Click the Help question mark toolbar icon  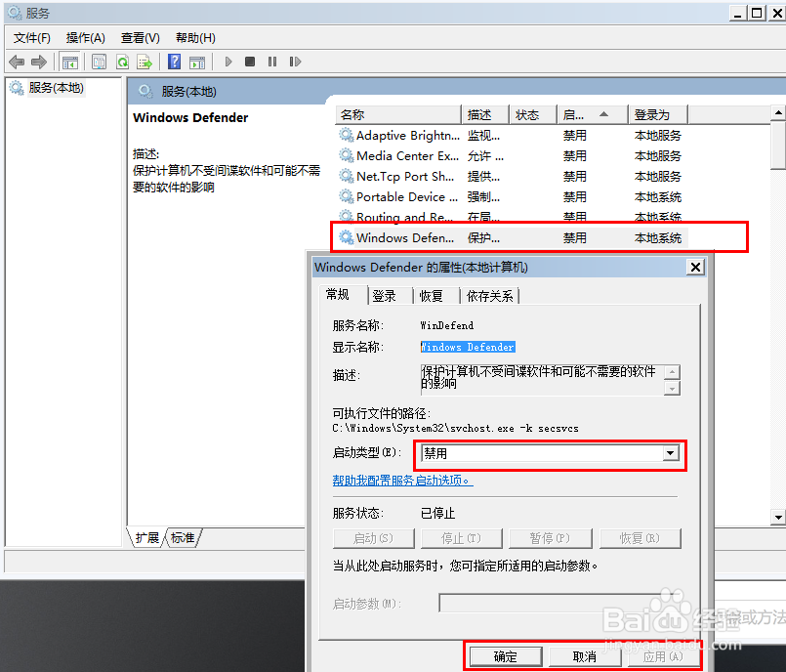173,62
